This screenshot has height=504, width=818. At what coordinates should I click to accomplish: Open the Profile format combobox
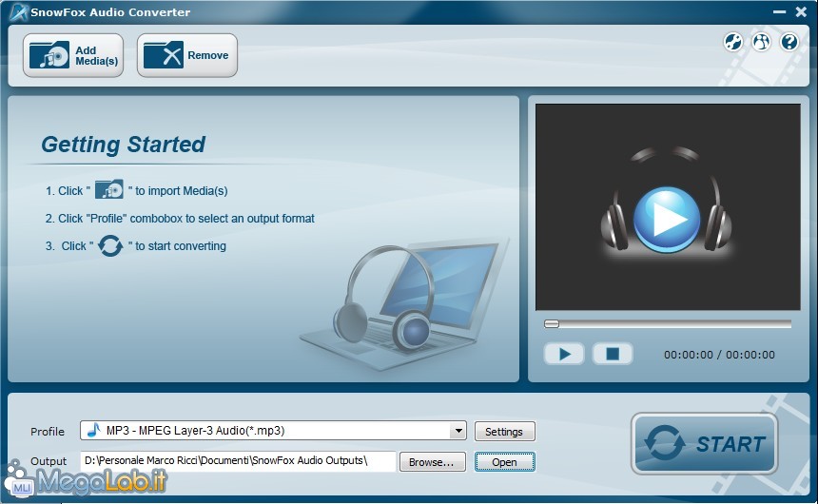pyautogui.click(x=273, y=431)
